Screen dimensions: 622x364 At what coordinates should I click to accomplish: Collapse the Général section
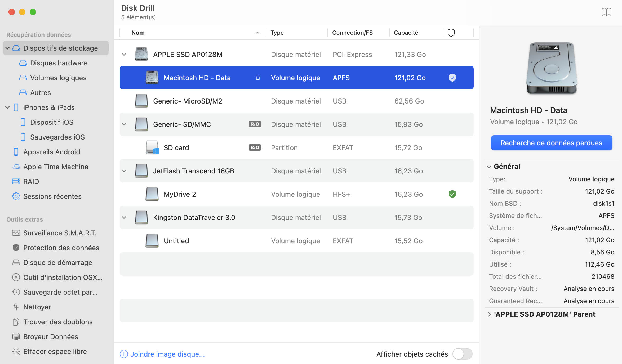click(x=489, y=167)
